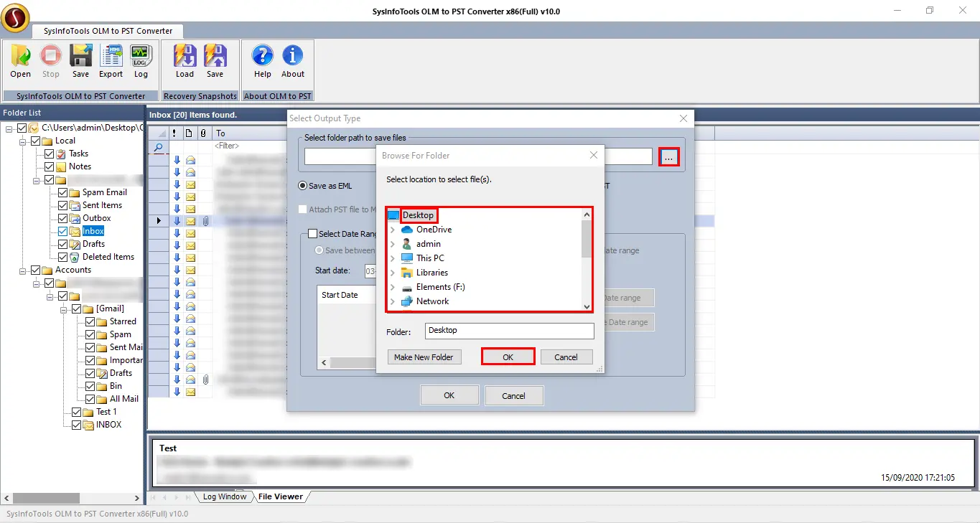The width and height of the screenshot is (980, 523).
Task: Click Save in the Recovery Snapshots group
Action: (x=215, y=57)
